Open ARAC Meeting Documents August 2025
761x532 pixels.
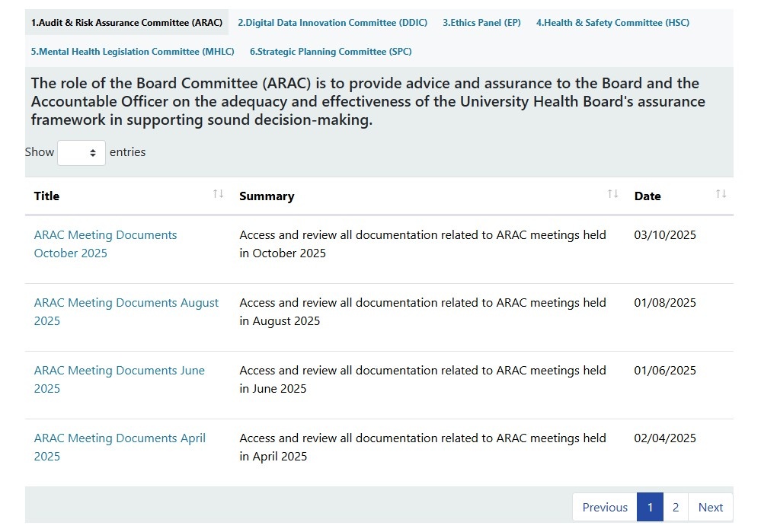tap(126, 312)
